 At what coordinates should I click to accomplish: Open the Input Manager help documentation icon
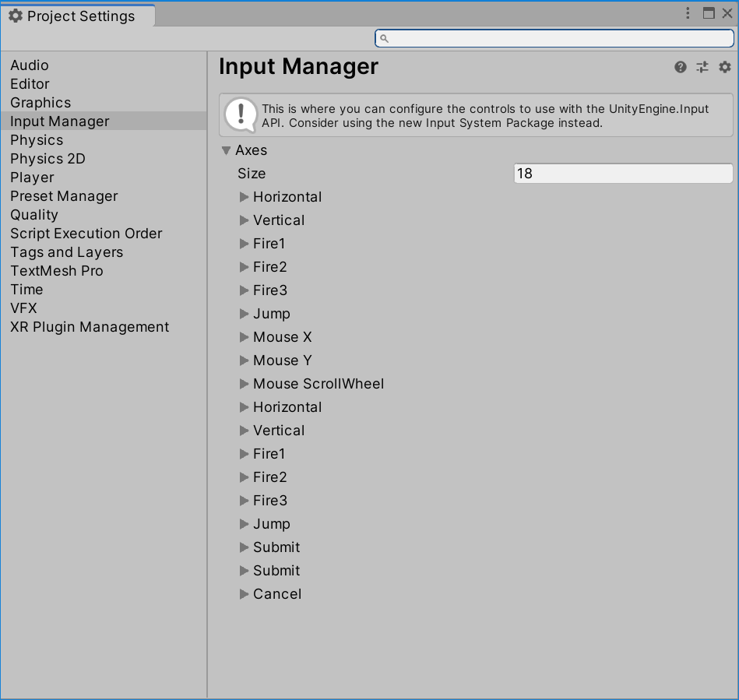pos(680,67)
